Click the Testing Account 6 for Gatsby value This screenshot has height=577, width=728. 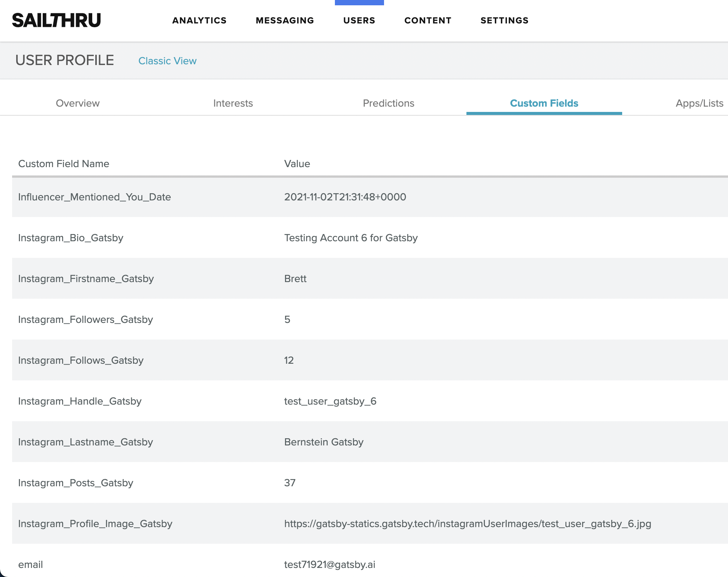point(351,238)
